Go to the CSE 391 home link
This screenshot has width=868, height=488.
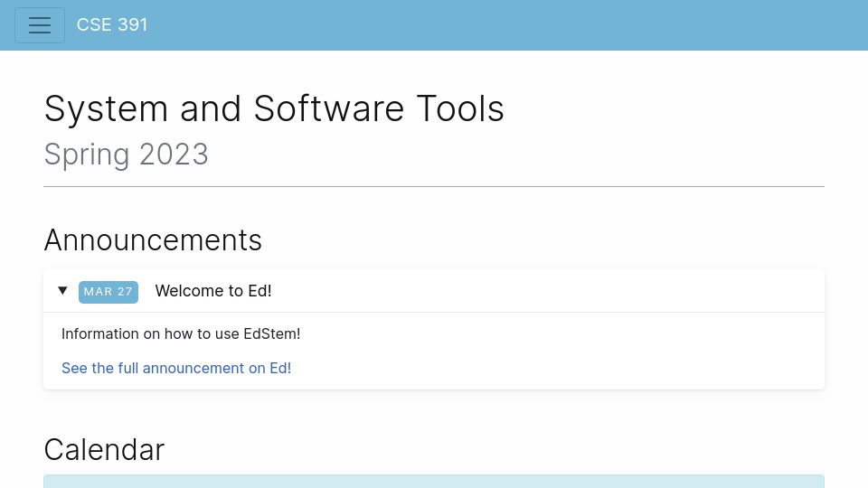112,25
